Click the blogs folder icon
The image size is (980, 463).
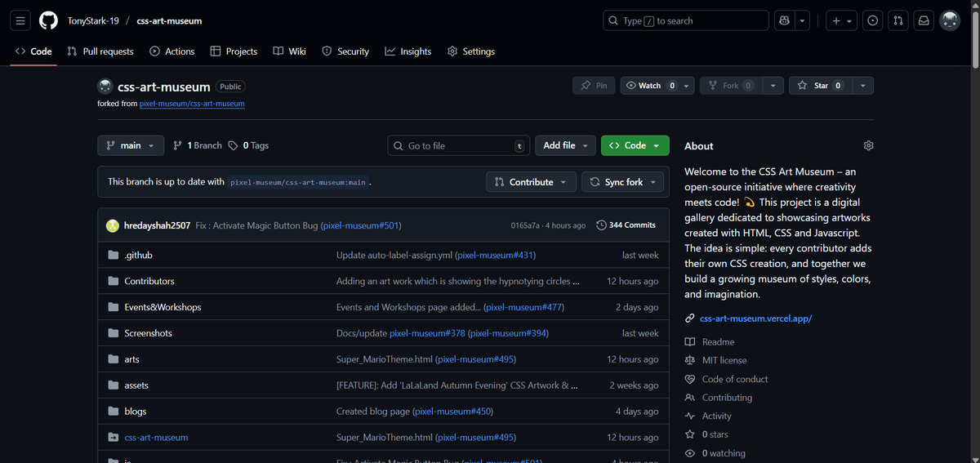click(x=114, y=412)
